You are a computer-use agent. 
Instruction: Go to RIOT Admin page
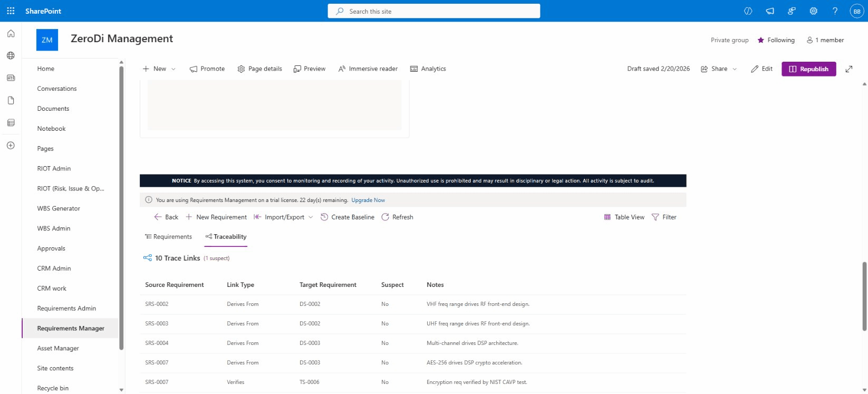(54, 169)
